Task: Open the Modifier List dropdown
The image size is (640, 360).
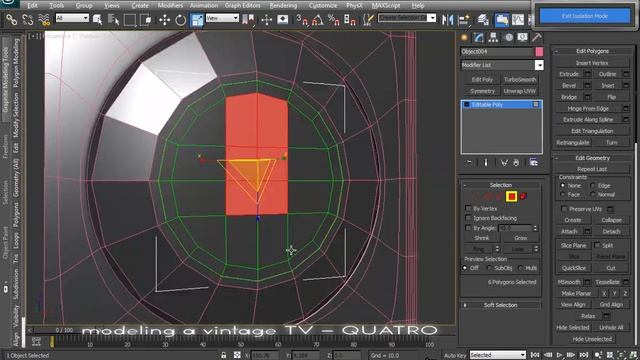Action: click(x=502, y=65)
